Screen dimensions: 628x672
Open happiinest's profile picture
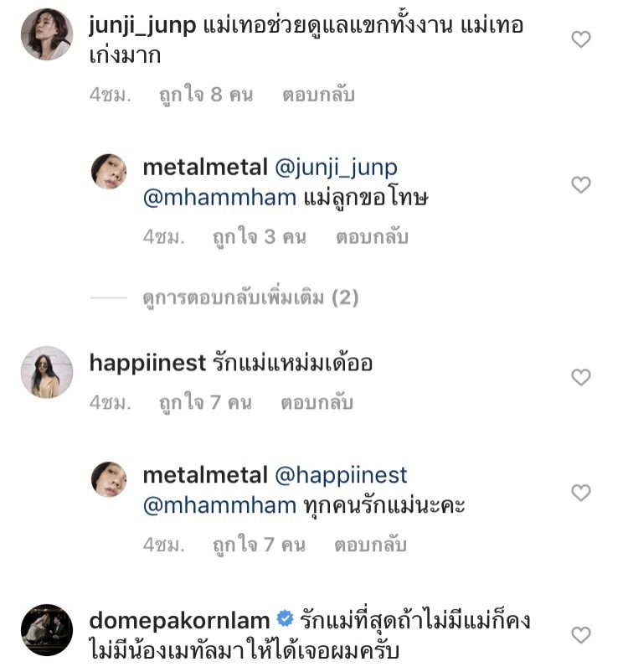click(x=46, y=371)
